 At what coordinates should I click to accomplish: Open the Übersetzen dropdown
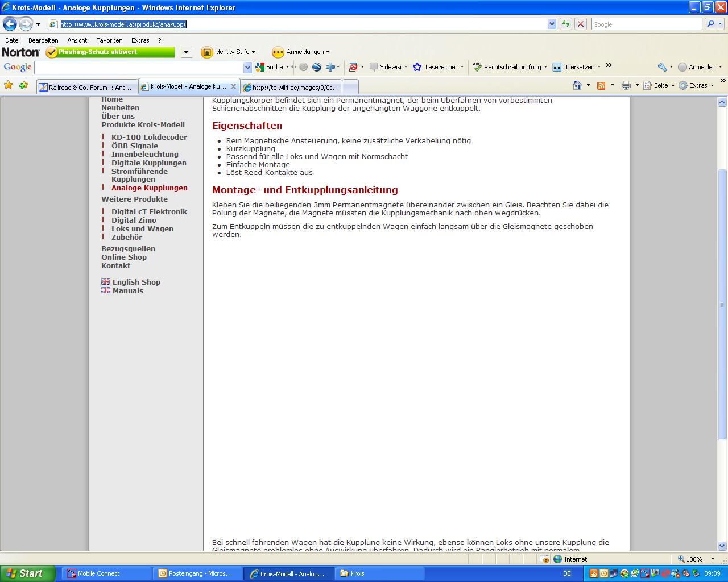599,67
